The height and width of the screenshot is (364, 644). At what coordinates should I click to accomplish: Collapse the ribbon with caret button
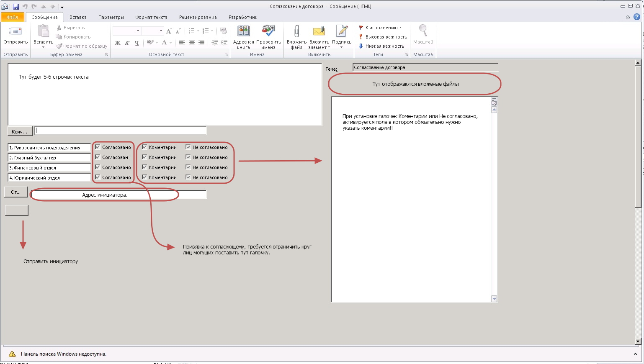(628, 17)
